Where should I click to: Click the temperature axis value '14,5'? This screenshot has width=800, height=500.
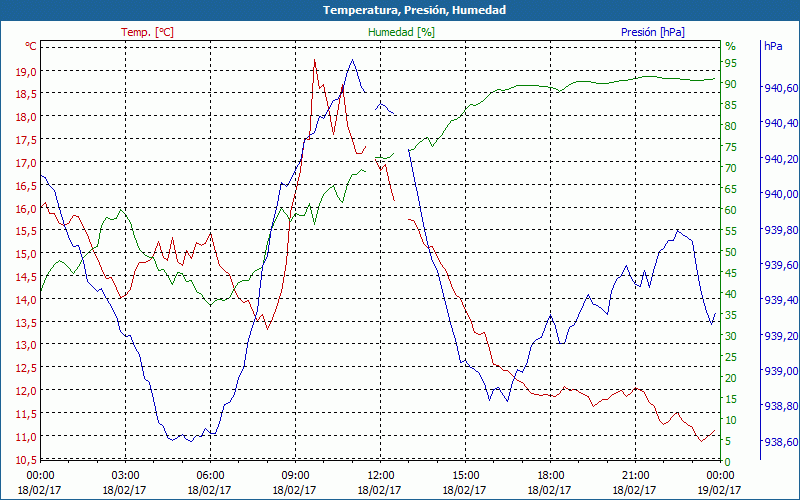(27, 277)
